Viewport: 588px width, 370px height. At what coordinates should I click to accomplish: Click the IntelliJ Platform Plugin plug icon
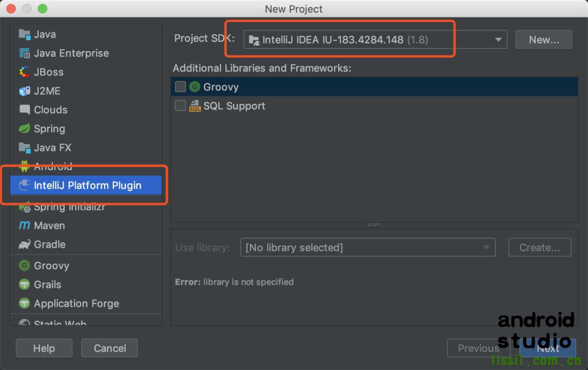pyautogui.click(x=24, y=185)
